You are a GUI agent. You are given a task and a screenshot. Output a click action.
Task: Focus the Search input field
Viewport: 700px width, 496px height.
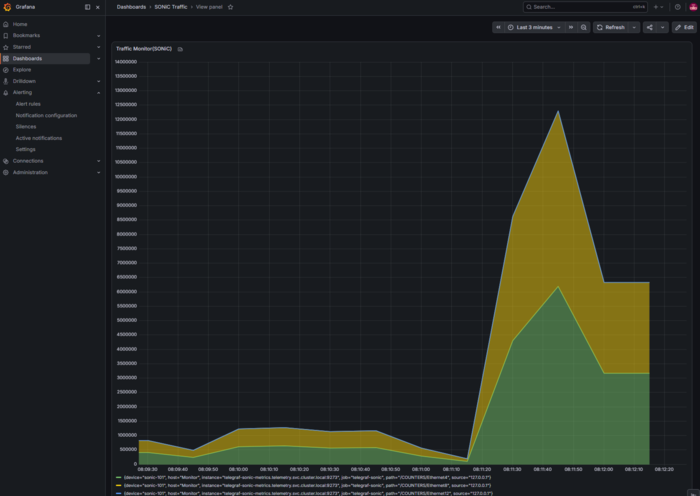click(585, 7)
